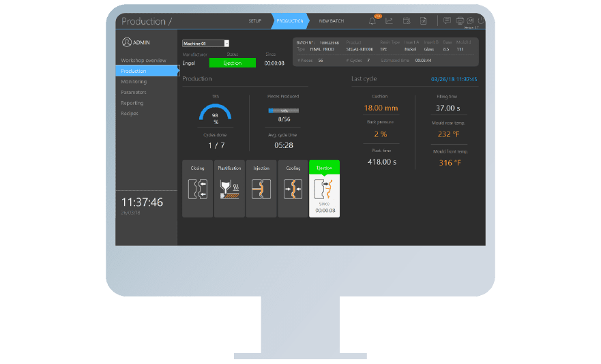
Task: Open the notifications bell icon
Action: tap(372, 21)
